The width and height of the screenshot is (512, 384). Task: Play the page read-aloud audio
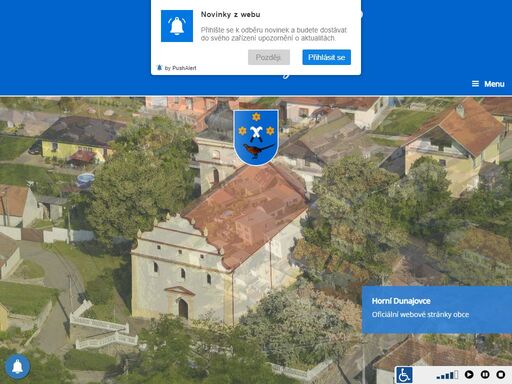click(x=469, y=375)
